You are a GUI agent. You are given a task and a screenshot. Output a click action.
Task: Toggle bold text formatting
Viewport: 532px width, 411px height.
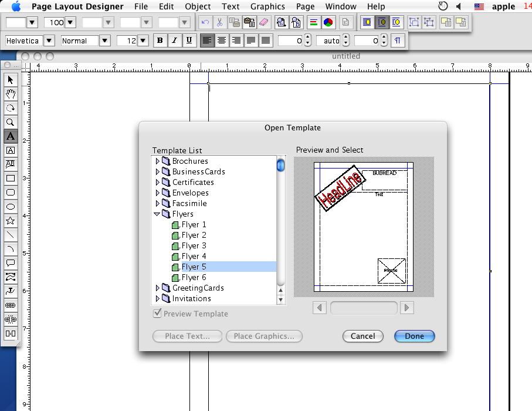pos(160,41)
